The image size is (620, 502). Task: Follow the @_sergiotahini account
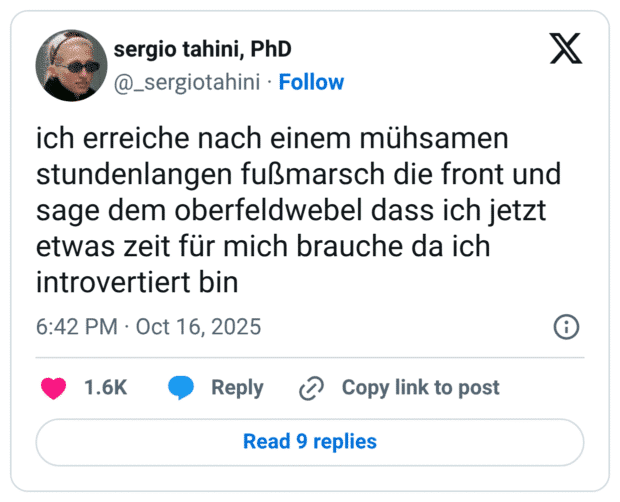coord(311,82)
